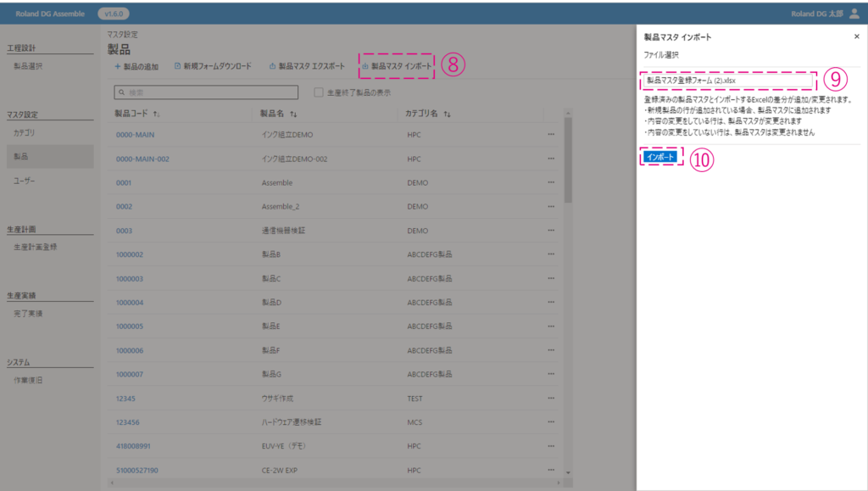Sort by カテゴリ名 column

pos(445,114)
